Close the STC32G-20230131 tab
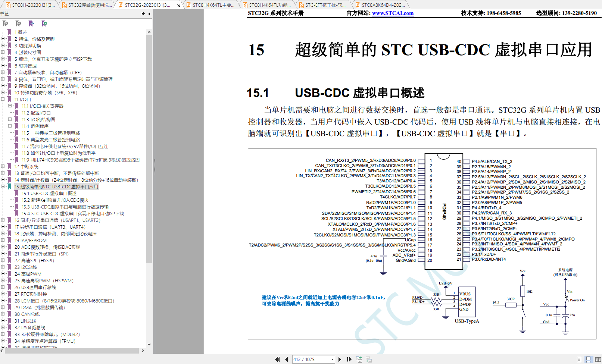Screen dimensions: 602x364 [179, 5]
